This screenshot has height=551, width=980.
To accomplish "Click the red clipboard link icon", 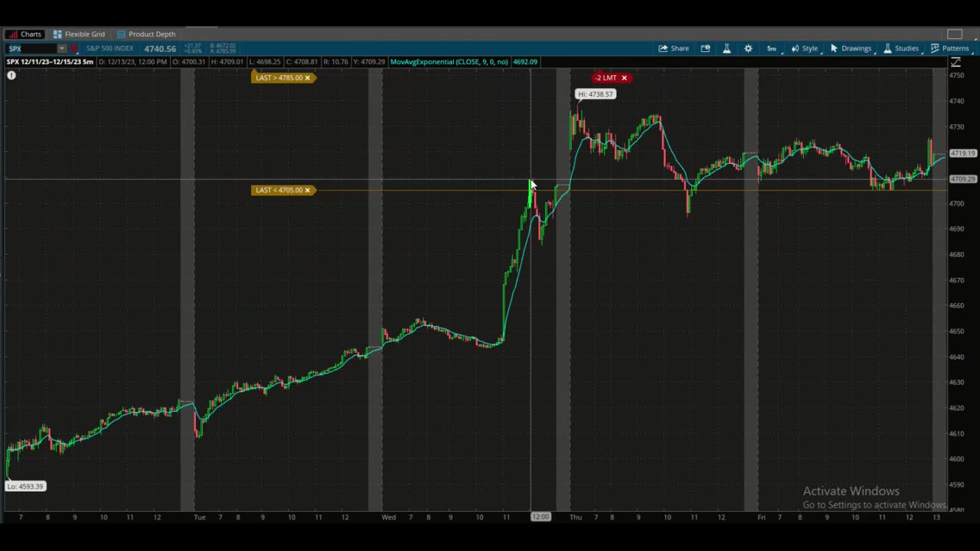I will [74, 48].
